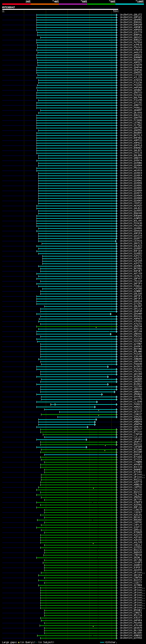Open hit UniRef100_Q84MM2
This screenshot has height=644, width=146.
(131, 20)
